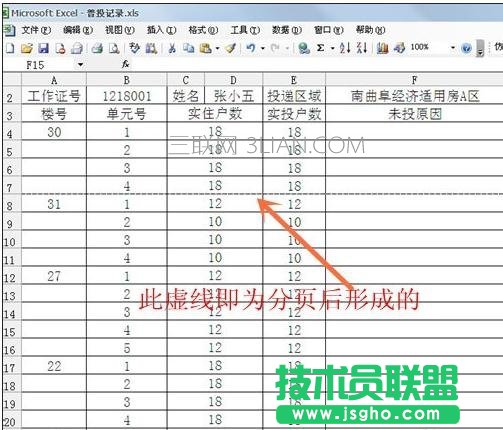The image size is (503, 430).
Task: Click the Drawing toolbar icon
Action: point(399,49)
